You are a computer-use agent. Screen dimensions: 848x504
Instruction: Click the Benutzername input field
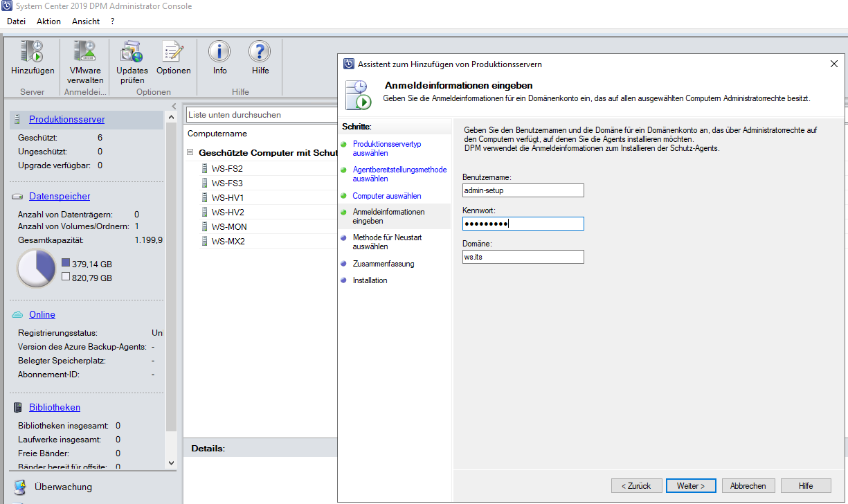[523, 190]
